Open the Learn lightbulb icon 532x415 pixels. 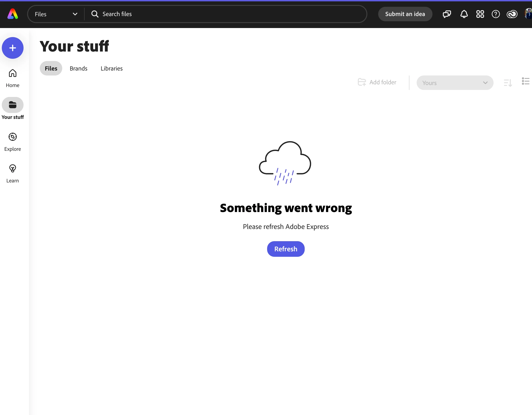pos(13,168)
